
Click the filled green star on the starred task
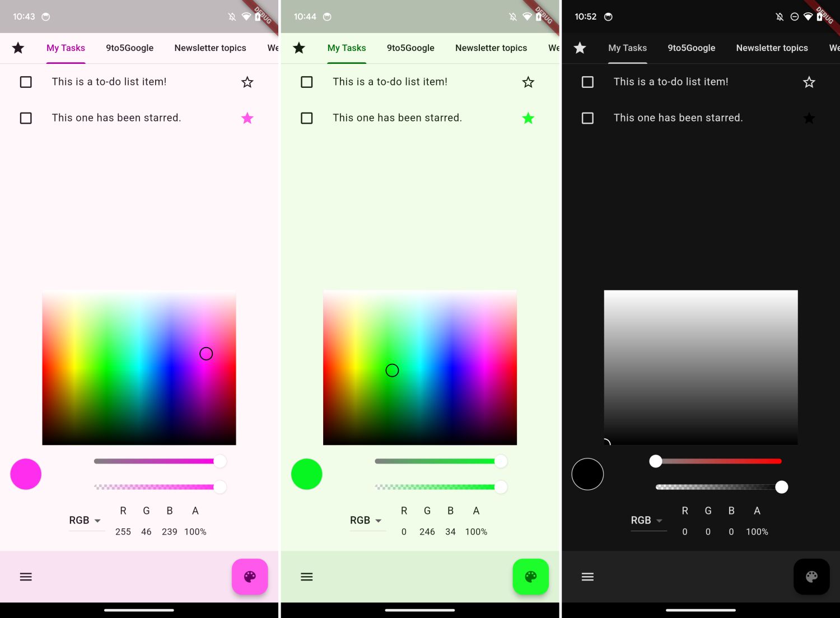(x=528, y=118)
